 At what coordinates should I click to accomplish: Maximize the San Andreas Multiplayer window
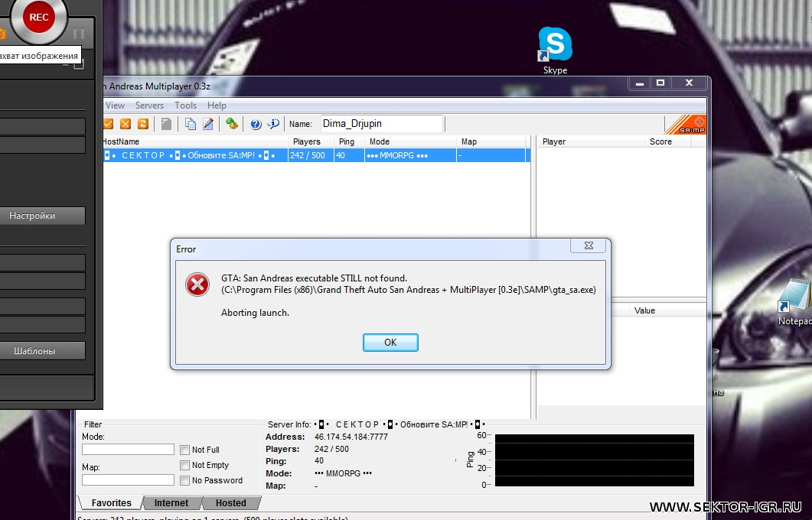pos(660,83)
